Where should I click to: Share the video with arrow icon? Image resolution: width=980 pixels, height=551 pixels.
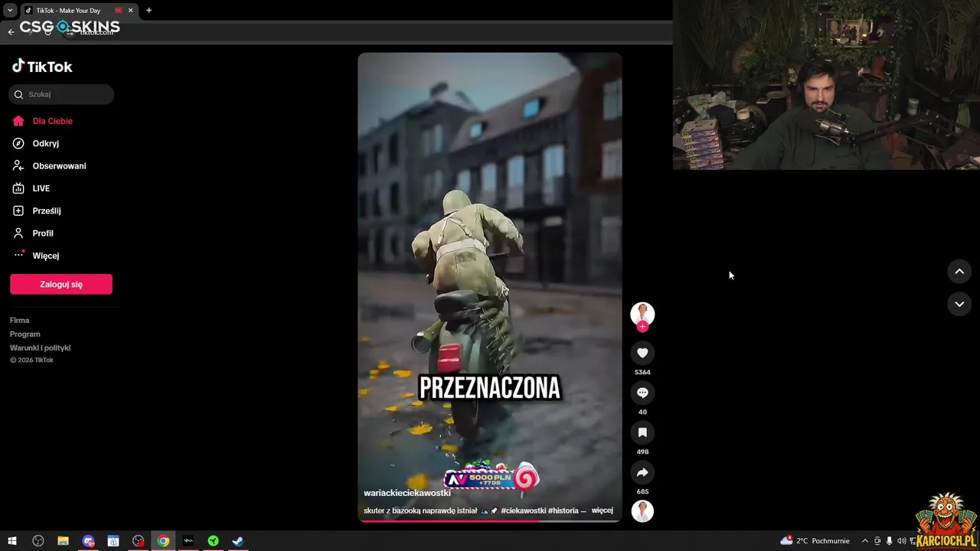point(642,472)
